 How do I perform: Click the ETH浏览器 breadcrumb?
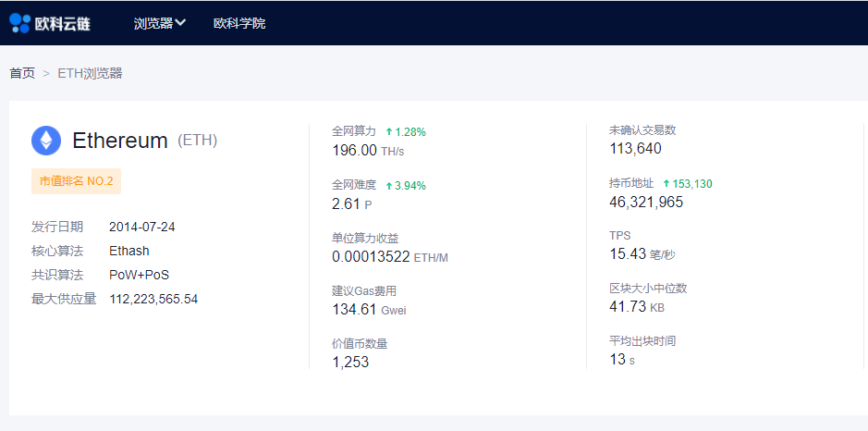90,73
